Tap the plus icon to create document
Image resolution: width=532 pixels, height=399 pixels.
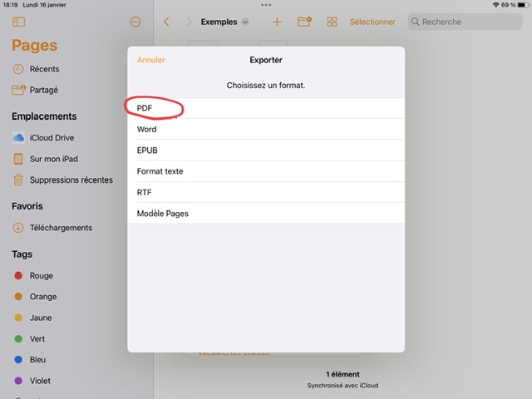pyautogui.click(x=277, y=22)
